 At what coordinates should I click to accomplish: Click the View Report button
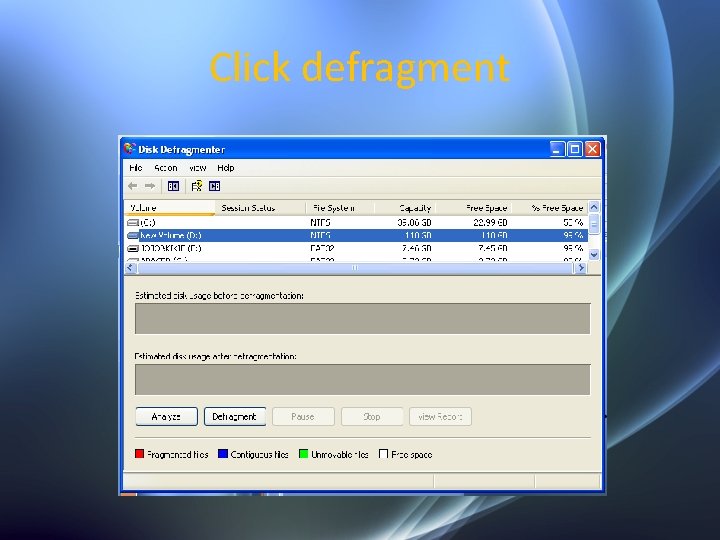coord(440,416)
